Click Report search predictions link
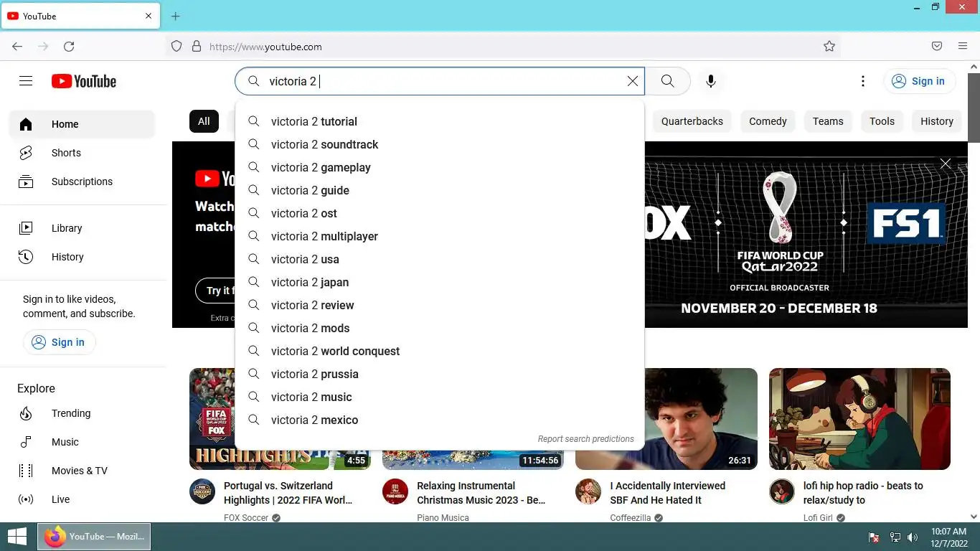The height and width of the screenshot is (551, 980). click(586, 439)
